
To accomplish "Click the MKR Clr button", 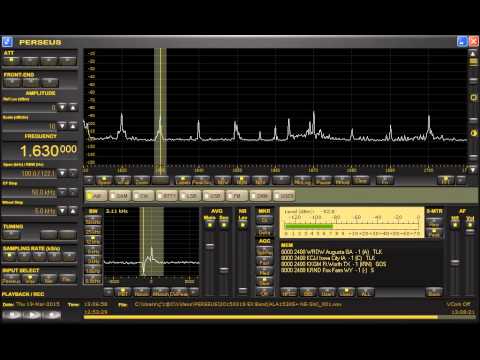I will click(264, 220).
